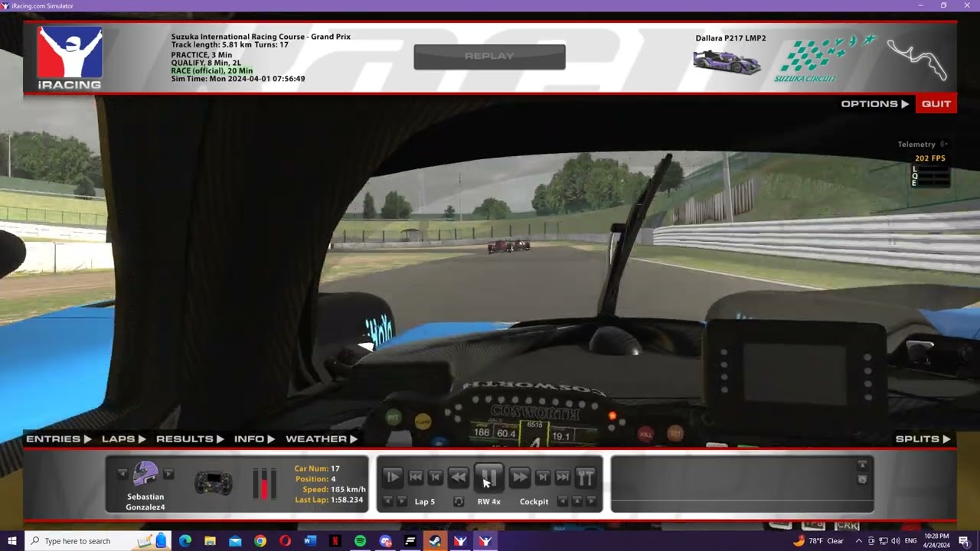Click the Sebastian Gonzalez4 driver name
Image resolution: width=980 pixels, height=551 pixels.
point(145,502)
